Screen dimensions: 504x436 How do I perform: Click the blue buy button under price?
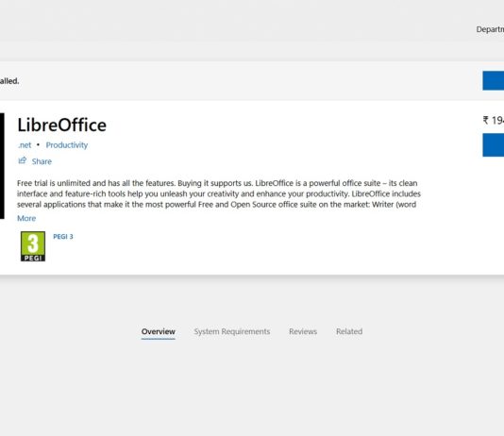tap(493, 145)
